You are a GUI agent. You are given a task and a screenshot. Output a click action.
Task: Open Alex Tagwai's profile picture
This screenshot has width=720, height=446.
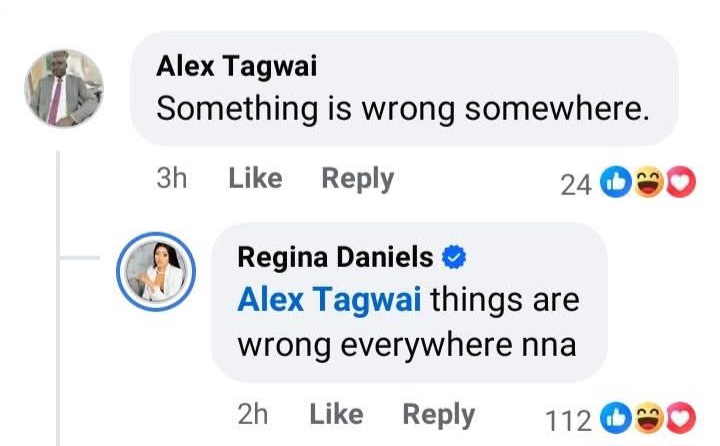64,88
